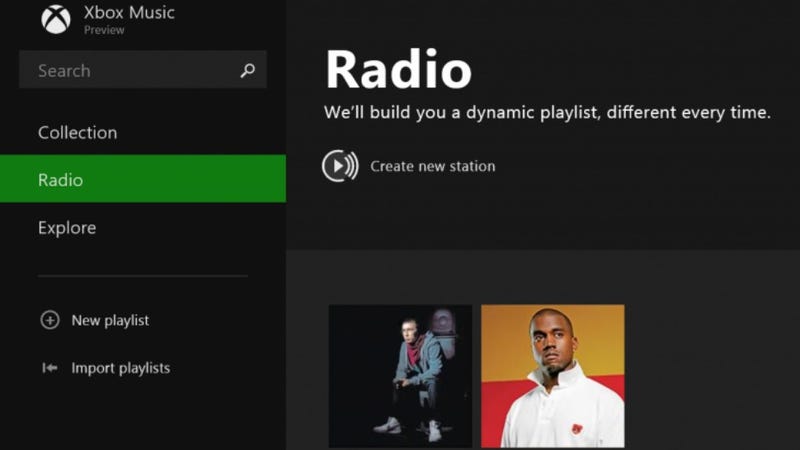Click the Xbox logo icon
The height and width of the screenshot is (450, 800).
56,19
